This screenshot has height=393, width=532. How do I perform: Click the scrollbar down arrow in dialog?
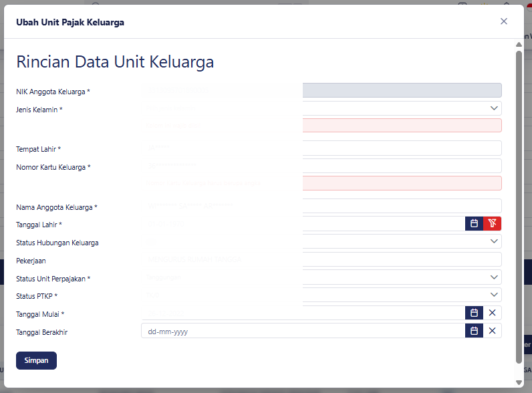tap(519, 382)
